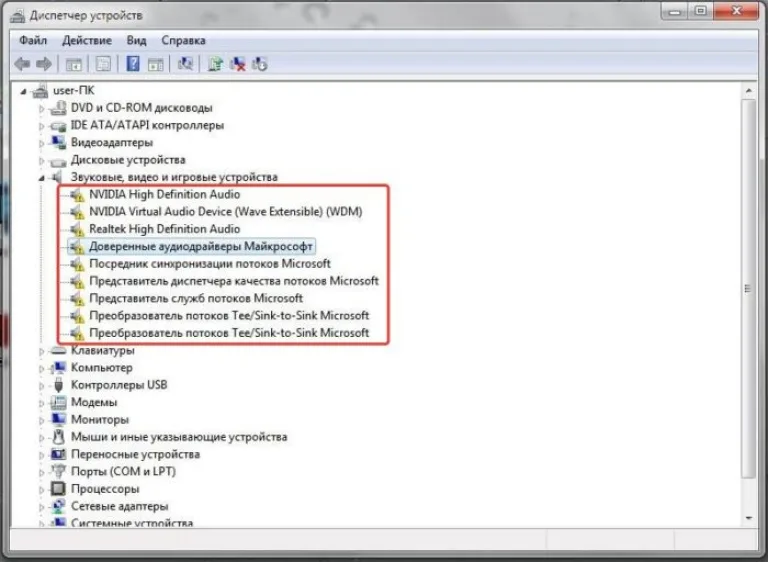The width and height of the screenshot is (768, 562).
Task: Click the vertical scrollbar thumb
Action: [x=748, y=289]
